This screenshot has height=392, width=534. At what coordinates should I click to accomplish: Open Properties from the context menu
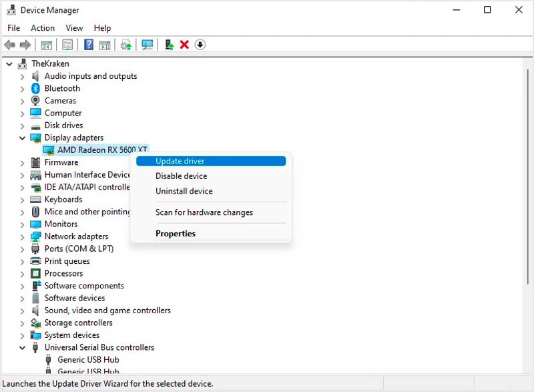(x=176, y=234)
